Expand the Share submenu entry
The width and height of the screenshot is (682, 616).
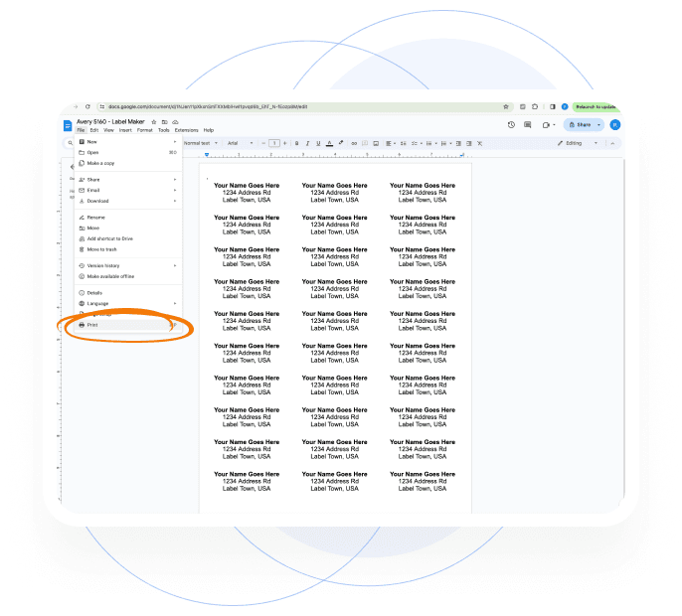[x=128, y=180]
